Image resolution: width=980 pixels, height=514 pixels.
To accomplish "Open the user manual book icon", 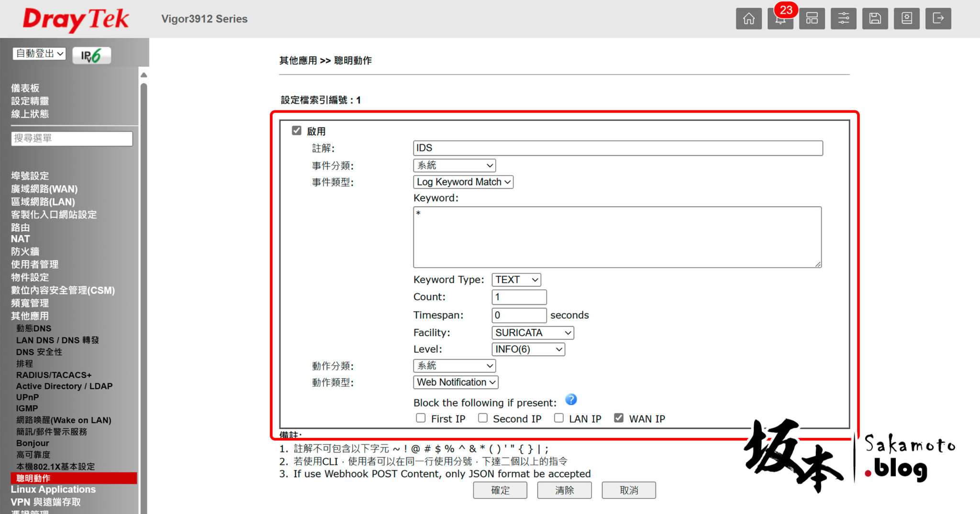I will click(x=907, y=19).
